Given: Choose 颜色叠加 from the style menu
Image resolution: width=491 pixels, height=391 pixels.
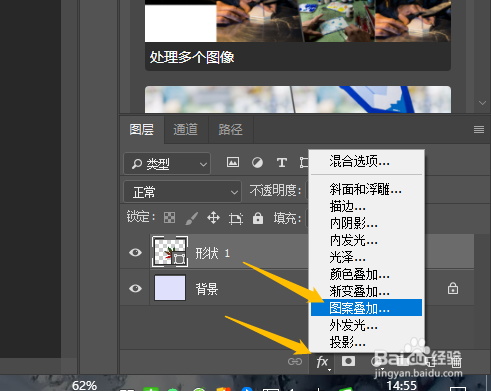Looking at the screenshot, I should coord(366,274).
